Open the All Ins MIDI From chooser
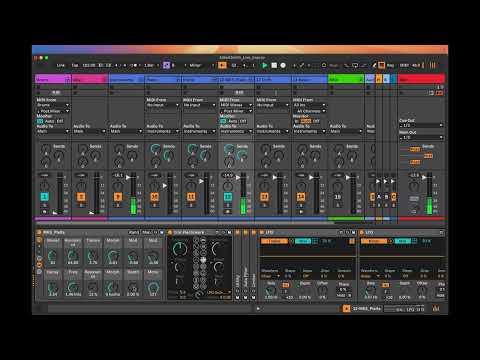This screenshot has width=480, height=360. tap(309, 105)
